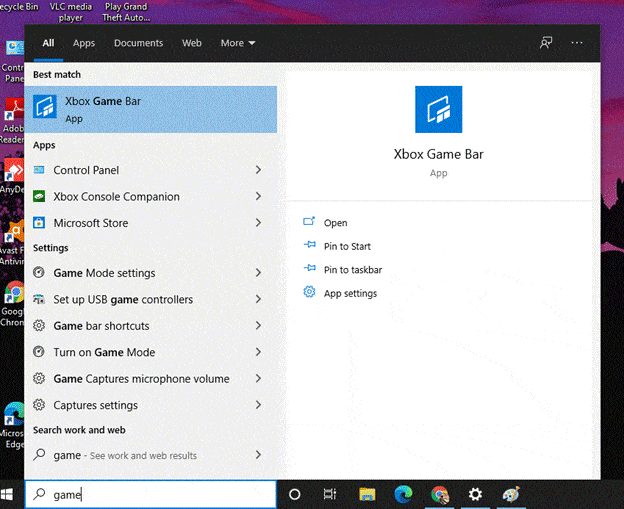Click the USB game controllers icon
Image resolution: width=624 pixels, height=509 pixels.
coord(39,299)
